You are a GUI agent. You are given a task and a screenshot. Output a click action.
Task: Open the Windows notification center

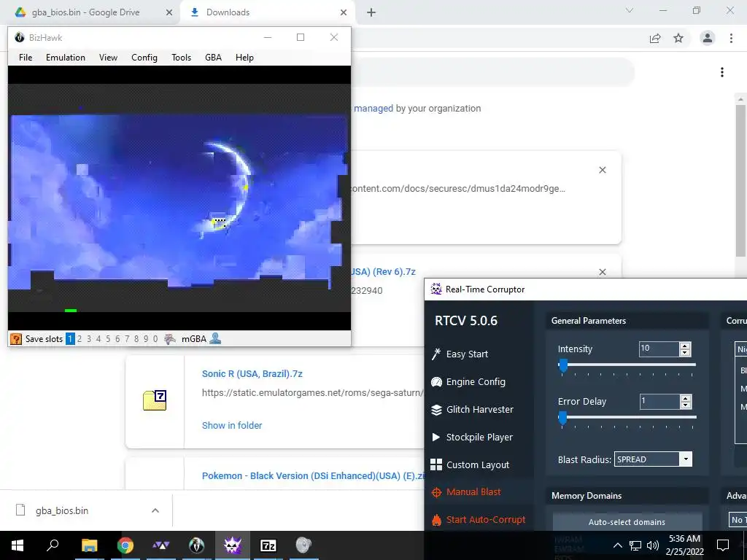723,545
